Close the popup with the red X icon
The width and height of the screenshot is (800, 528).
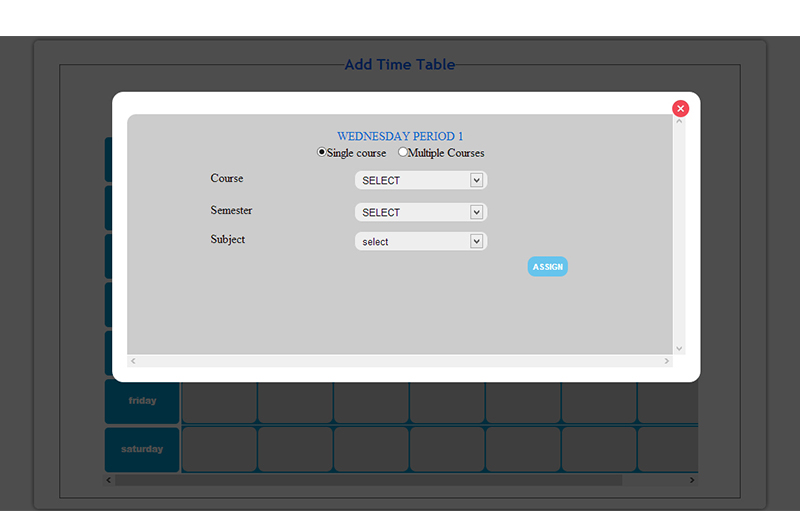[680, 108]
